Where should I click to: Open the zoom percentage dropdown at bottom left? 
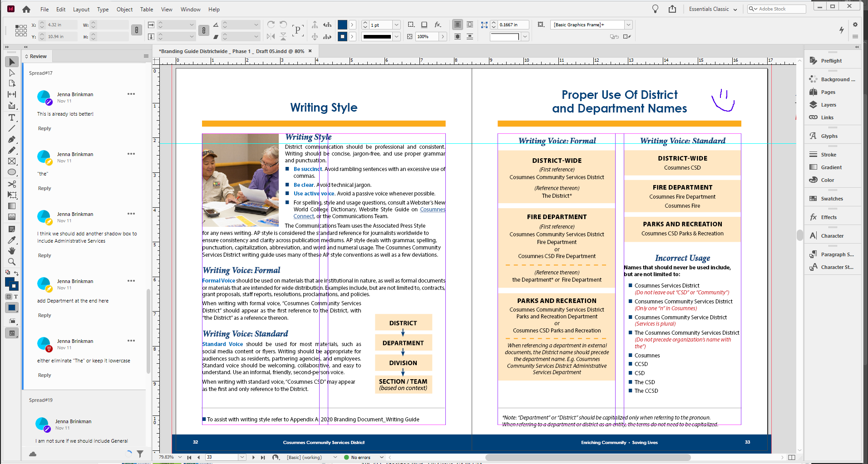[180, 457]
